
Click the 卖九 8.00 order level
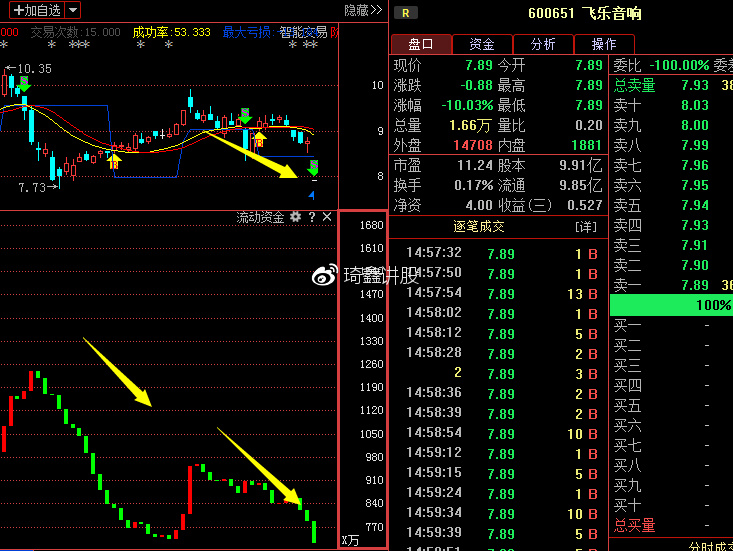[671, 125]
